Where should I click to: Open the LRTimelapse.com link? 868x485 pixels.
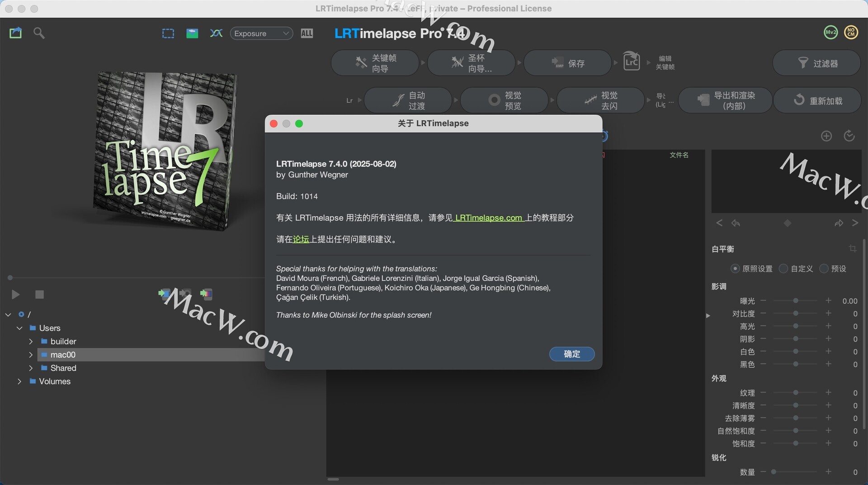pyautogui.click(x=488, y=218)
